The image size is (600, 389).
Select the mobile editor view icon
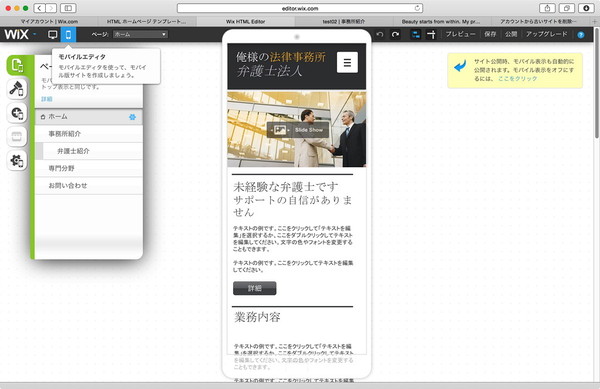click(x=68, y=34)
